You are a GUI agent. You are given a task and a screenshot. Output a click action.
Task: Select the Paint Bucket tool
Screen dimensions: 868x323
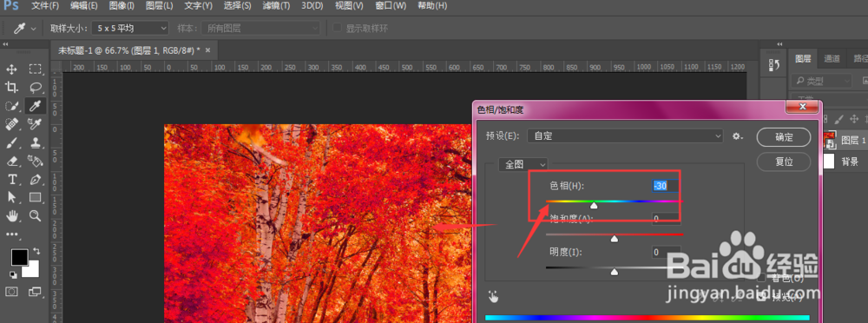click(36, 161)
